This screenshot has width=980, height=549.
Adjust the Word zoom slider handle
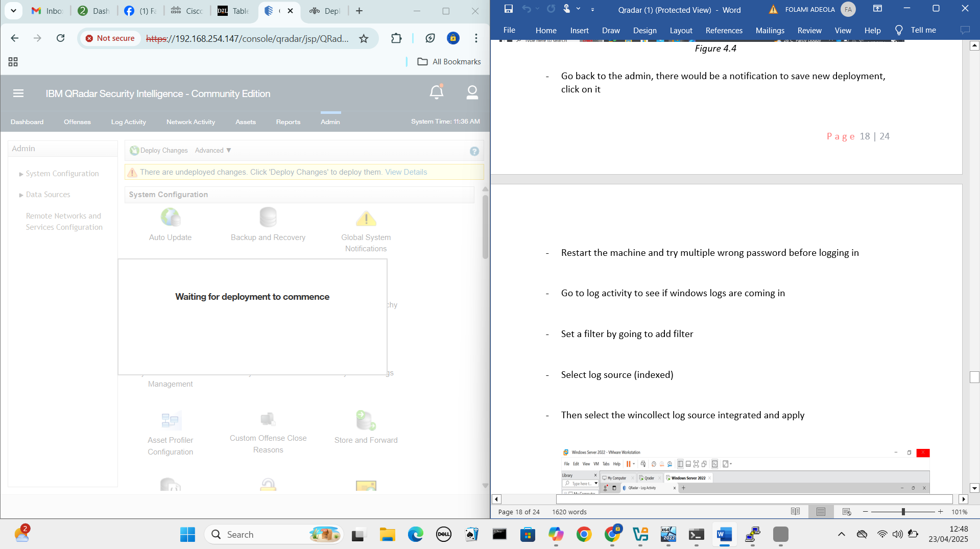[x=903, y=512]
